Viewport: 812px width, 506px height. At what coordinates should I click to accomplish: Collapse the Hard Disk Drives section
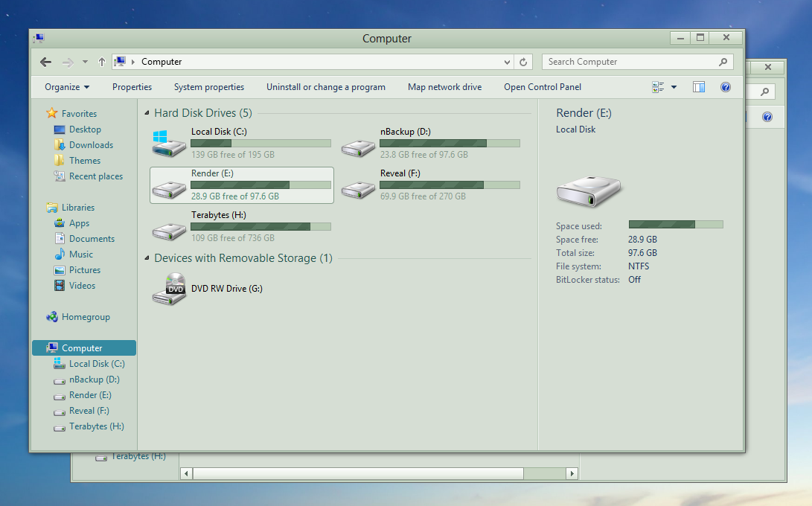coord(146,112)
